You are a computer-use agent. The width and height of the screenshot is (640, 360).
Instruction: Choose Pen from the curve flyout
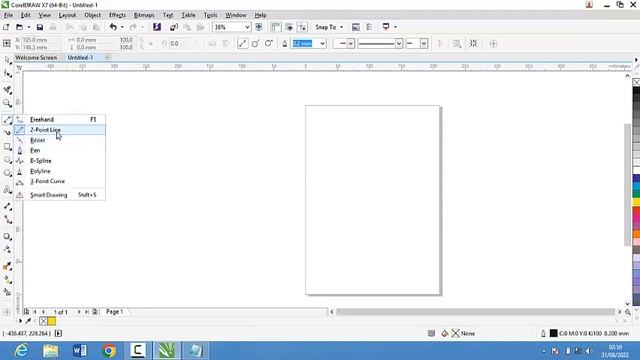[60, 150]
